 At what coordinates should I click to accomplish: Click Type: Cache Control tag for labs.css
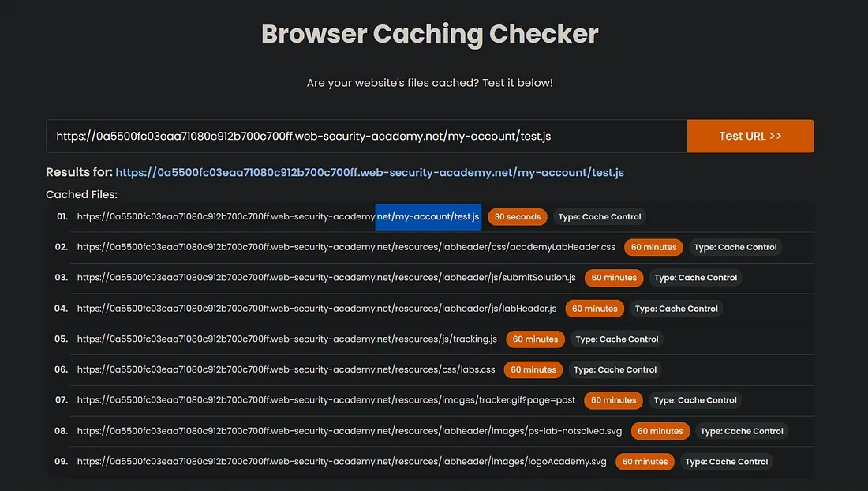(x=615, y=369)
